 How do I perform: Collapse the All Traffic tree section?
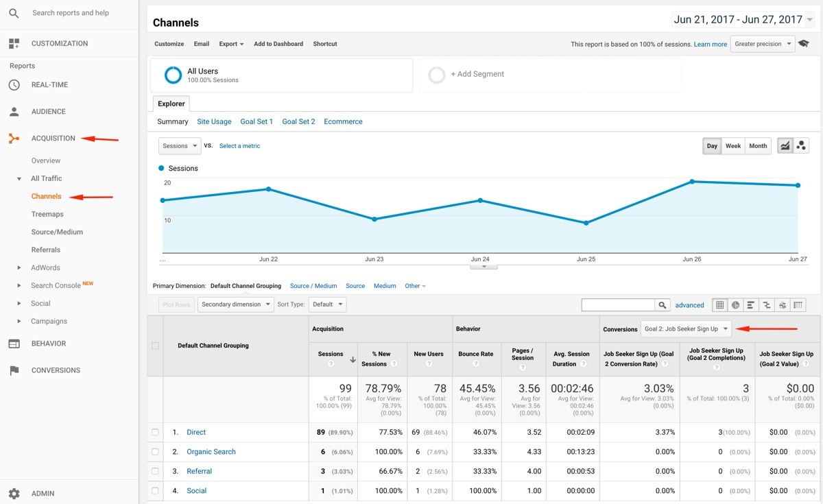19,179
